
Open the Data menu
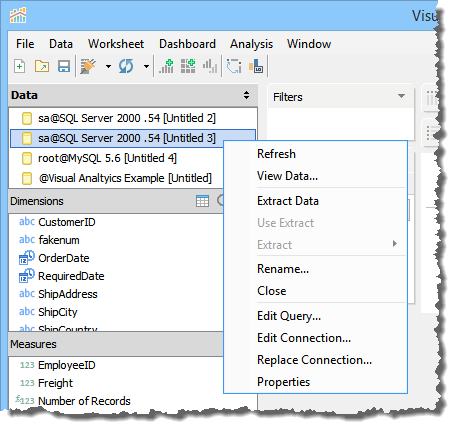click(61, 44)
